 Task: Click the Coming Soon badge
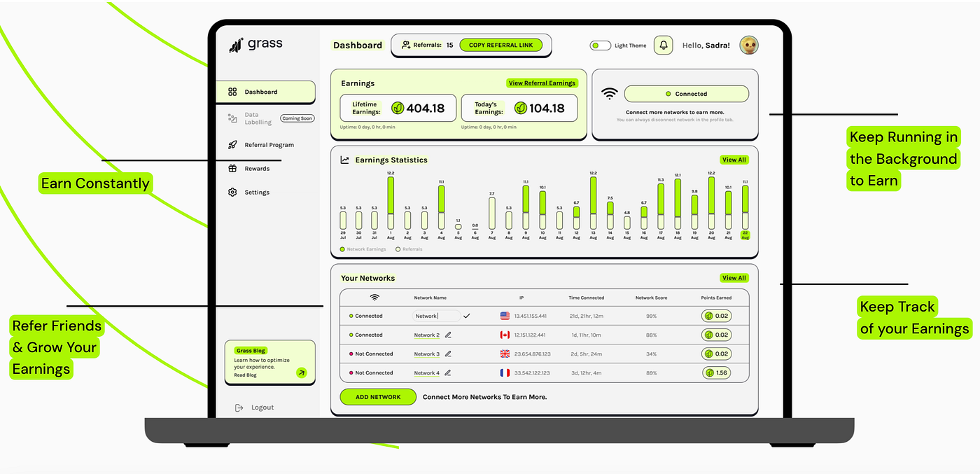coord(297,118)
